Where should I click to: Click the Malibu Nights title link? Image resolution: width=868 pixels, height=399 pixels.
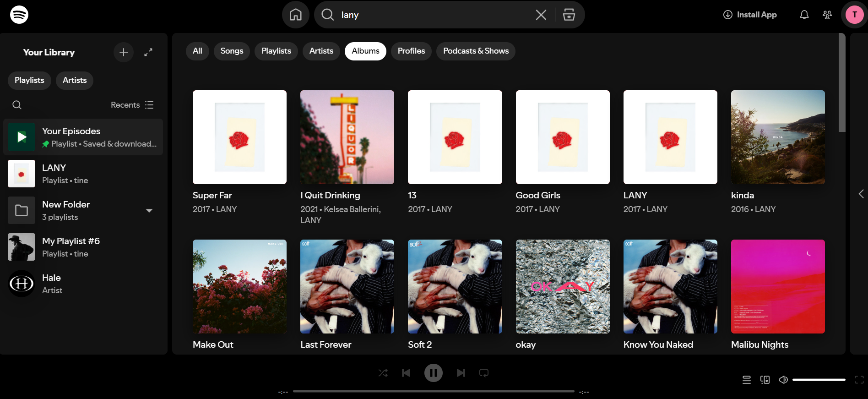(x=759, y=344)
